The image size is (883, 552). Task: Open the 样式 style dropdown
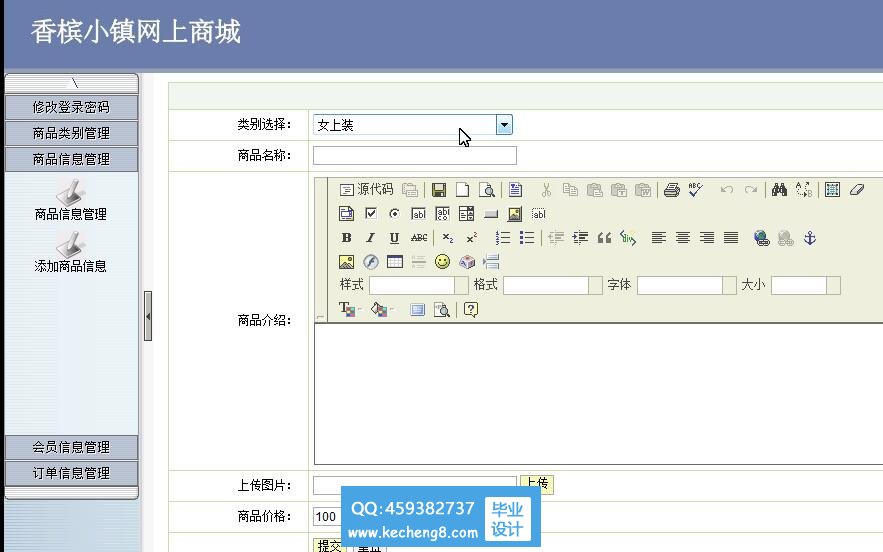click(x=418, y=286)
